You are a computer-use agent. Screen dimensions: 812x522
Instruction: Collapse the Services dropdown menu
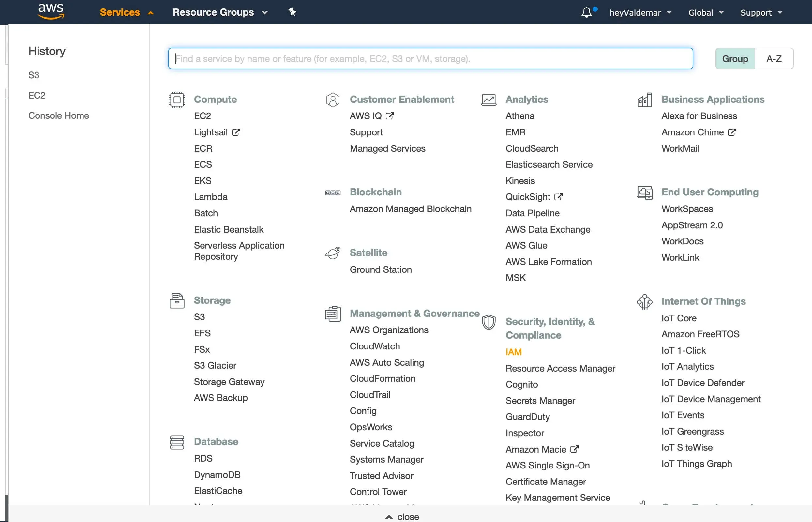[127, 12]
